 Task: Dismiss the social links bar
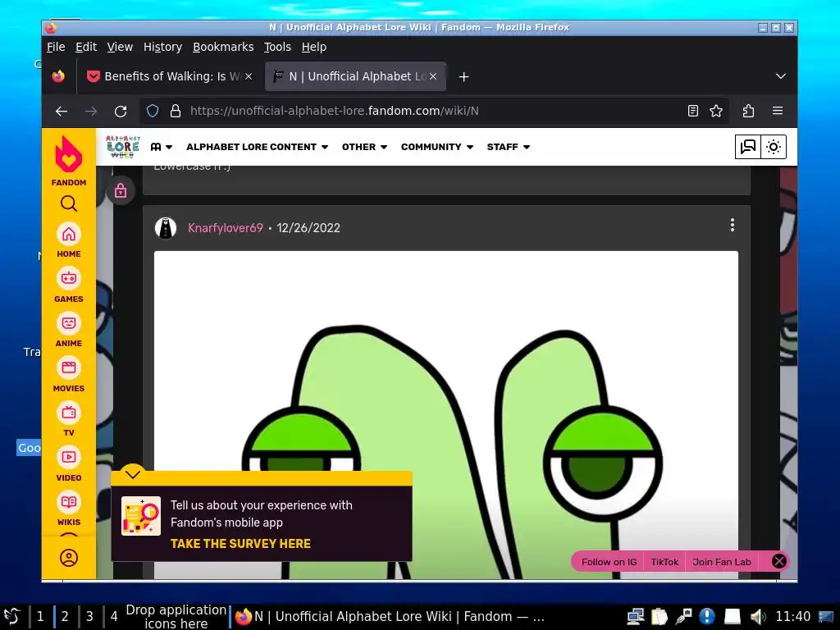tap(779, 561)
